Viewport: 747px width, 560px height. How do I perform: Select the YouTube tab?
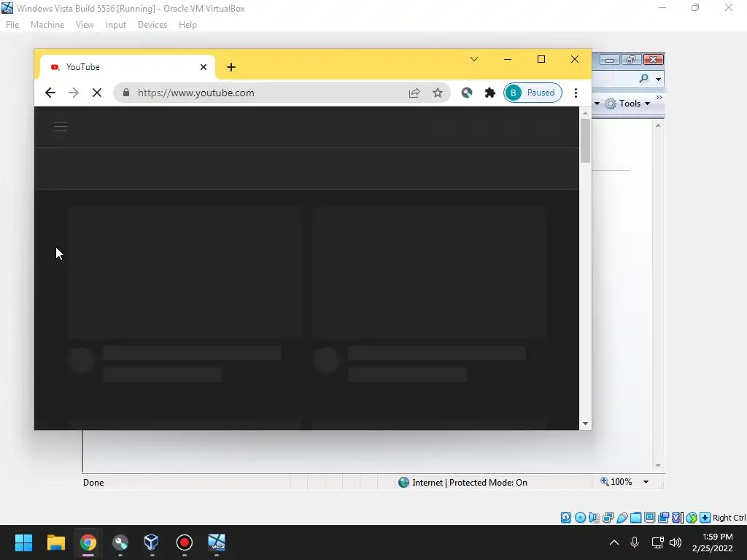coord(127,67)
